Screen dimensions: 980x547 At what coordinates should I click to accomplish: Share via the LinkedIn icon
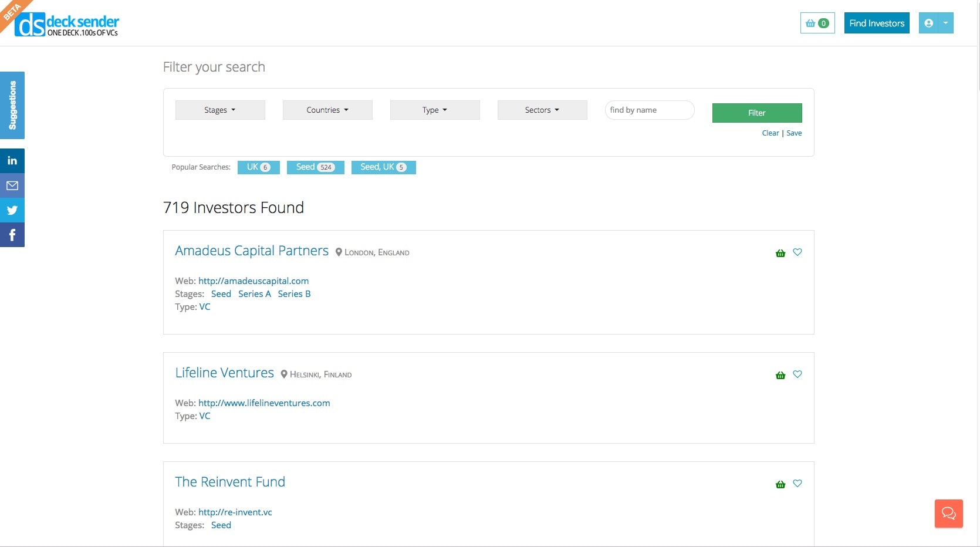tap(12, 161)
